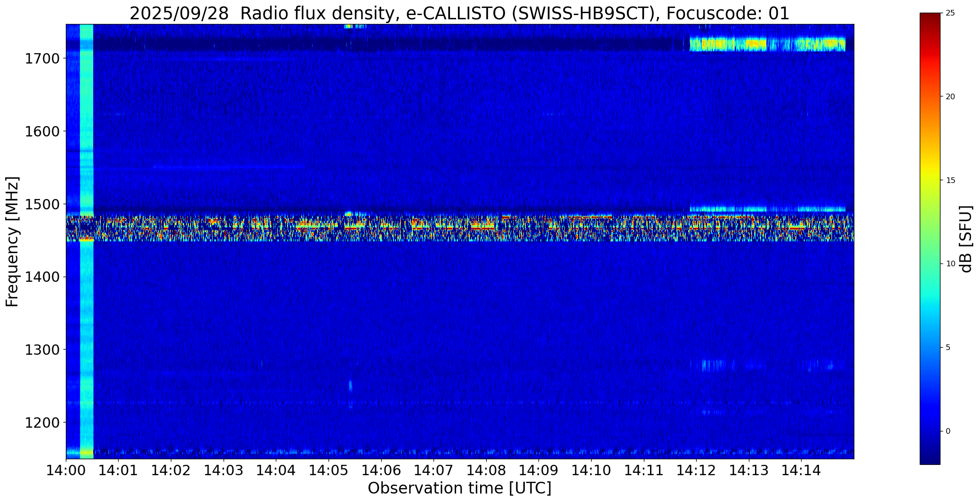Click the colorbar tick value 5
The image size is (980, 502).
click(x=948, y=348)
